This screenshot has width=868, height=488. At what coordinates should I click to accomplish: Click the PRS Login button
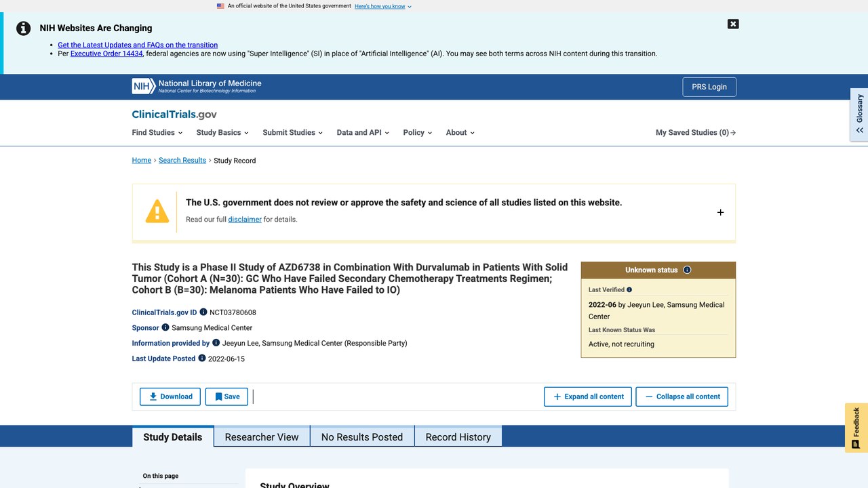coord(709,87)
